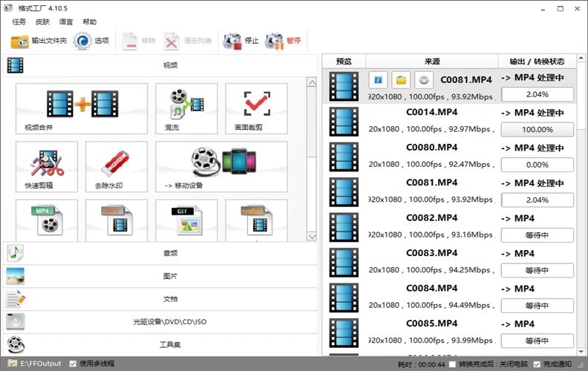Launch the 快速剪辑 quick clip tool
Viewport: 588px width, 371px height.
[46, 166]
